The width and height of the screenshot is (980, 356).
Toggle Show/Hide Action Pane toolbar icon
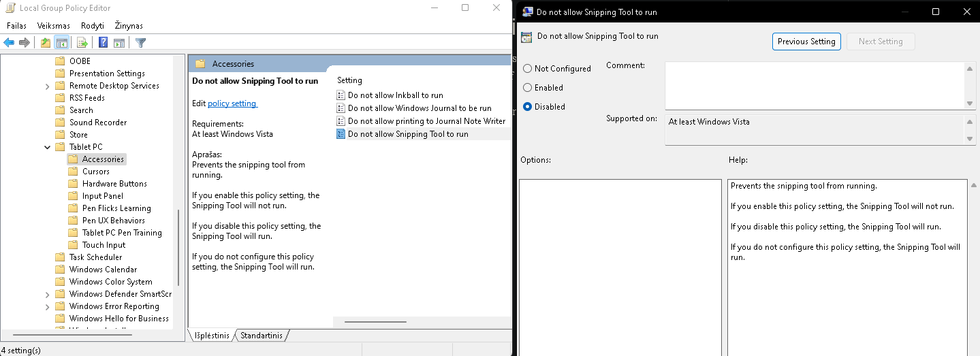point(119,42)
